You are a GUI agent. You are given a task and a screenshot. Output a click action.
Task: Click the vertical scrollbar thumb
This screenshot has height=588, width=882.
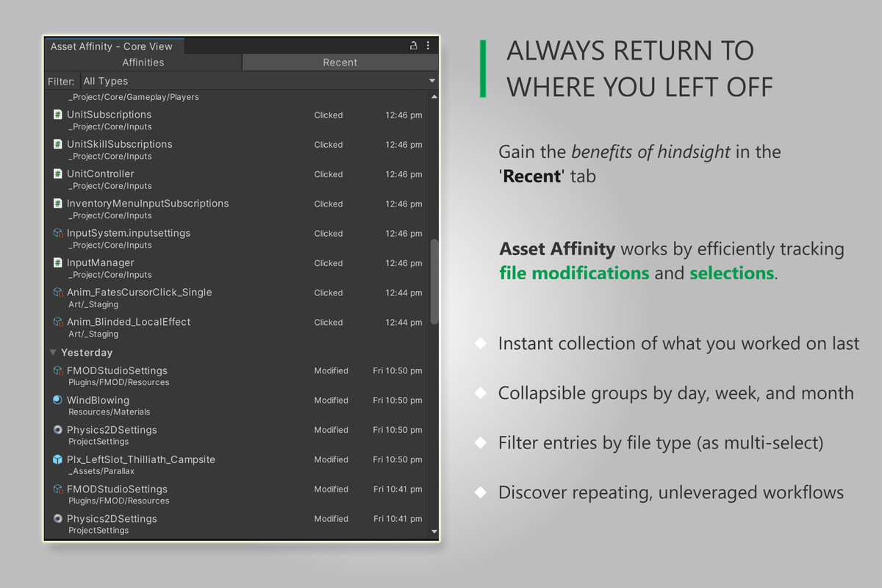434,282
